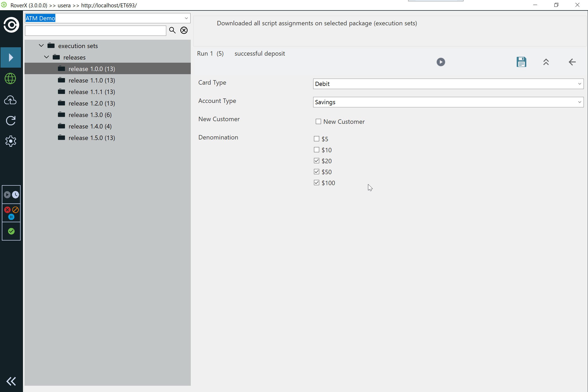Click the double chevron up icon

click(546, 62)
